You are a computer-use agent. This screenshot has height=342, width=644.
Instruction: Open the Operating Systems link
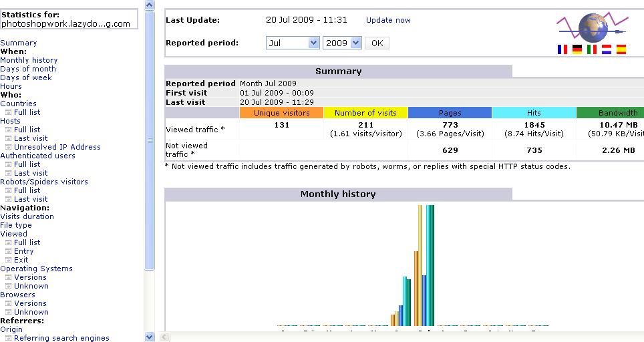pos(37,269)
